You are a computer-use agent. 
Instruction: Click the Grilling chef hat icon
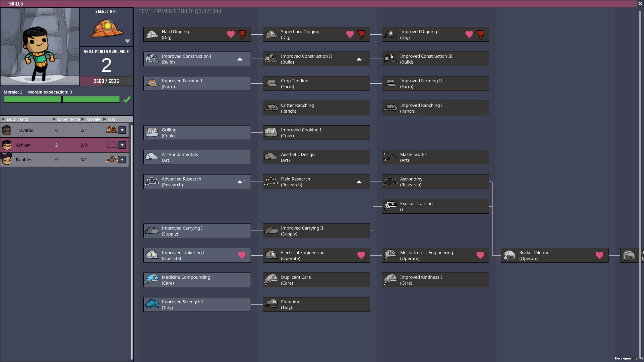(152, 132)
